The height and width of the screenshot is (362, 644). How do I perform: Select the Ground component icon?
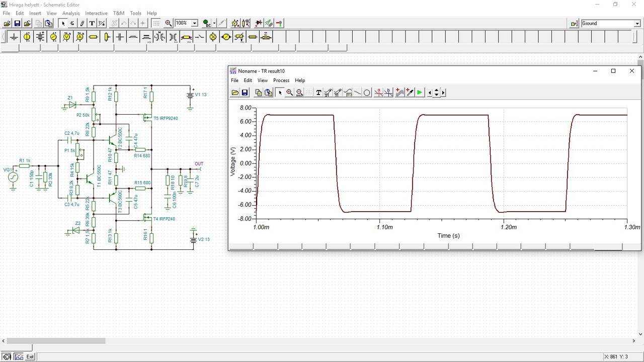click(14, 37)
